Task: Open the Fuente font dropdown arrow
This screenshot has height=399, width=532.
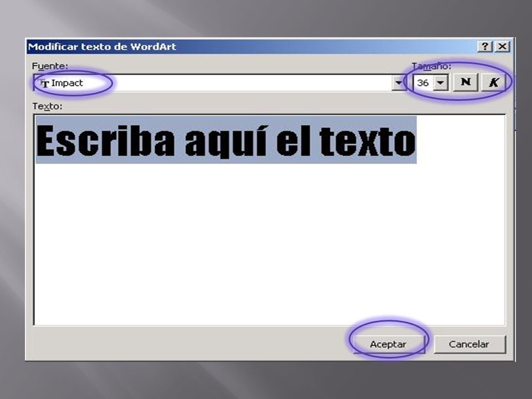Action: (398, 83)
